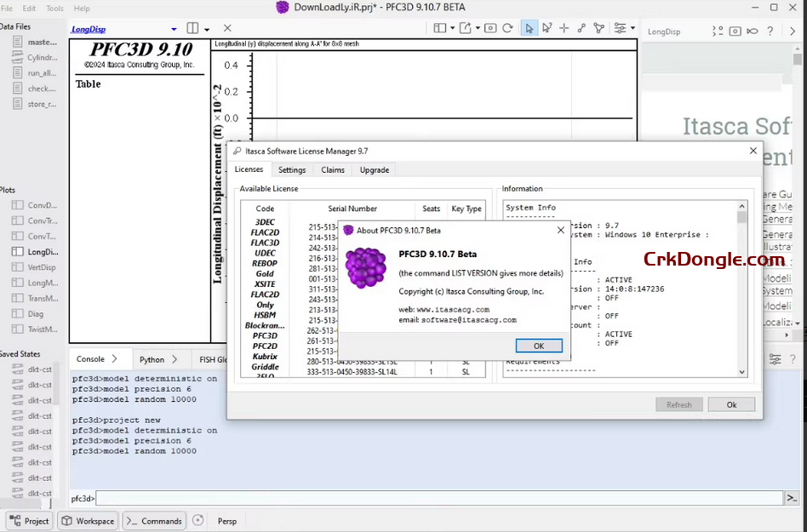Close the LongDisp plot with X icon
Screen dimensions: 807x532
pos(227,28)
